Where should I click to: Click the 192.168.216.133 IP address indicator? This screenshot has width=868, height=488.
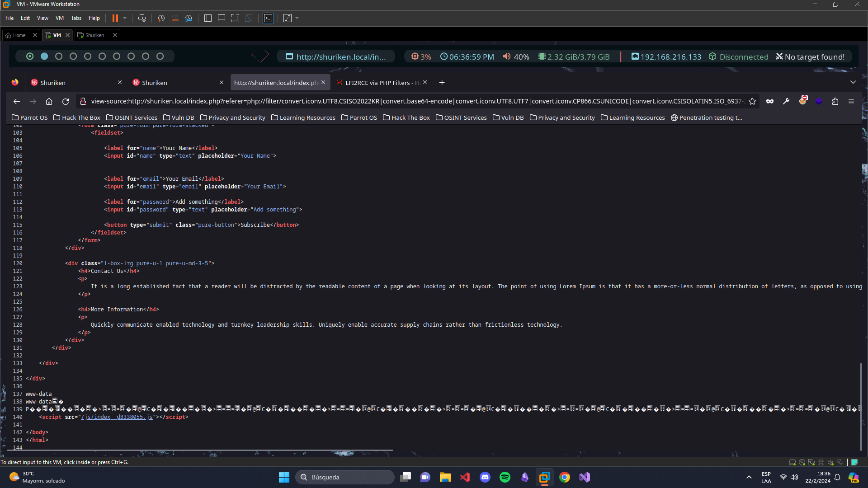point(666,57)
